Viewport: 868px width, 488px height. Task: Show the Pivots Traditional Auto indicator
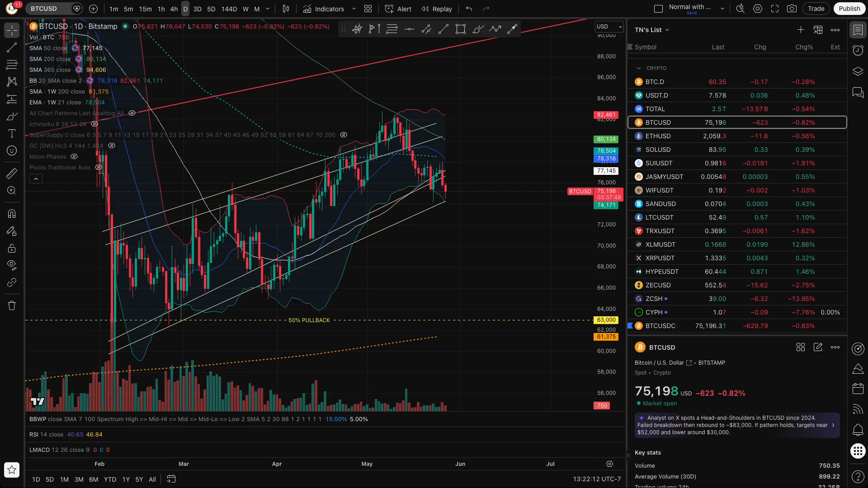[x=99, y=167]
